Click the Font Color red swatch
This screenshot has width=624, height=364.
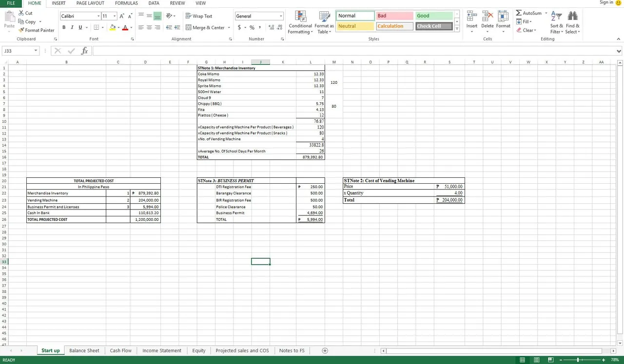pyautogui.click(x=125, y=28)
